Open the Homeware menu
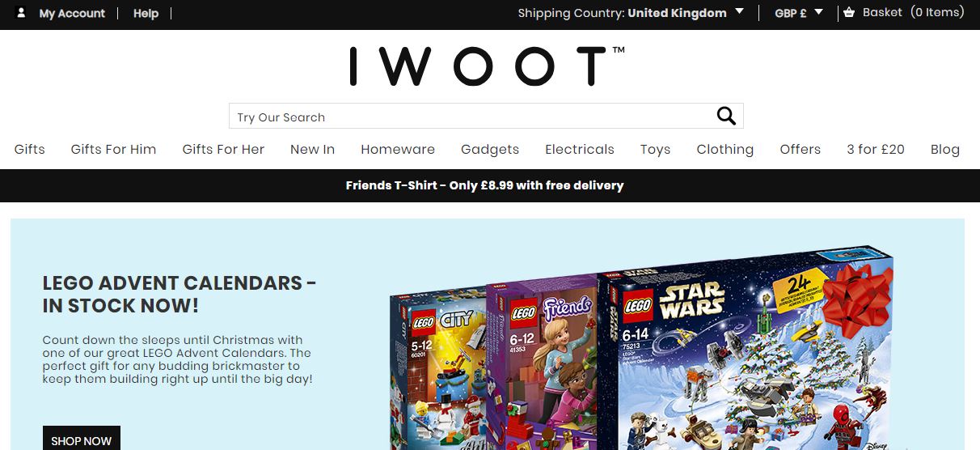The height and width of the screenshot is (450, 980). 398,149
